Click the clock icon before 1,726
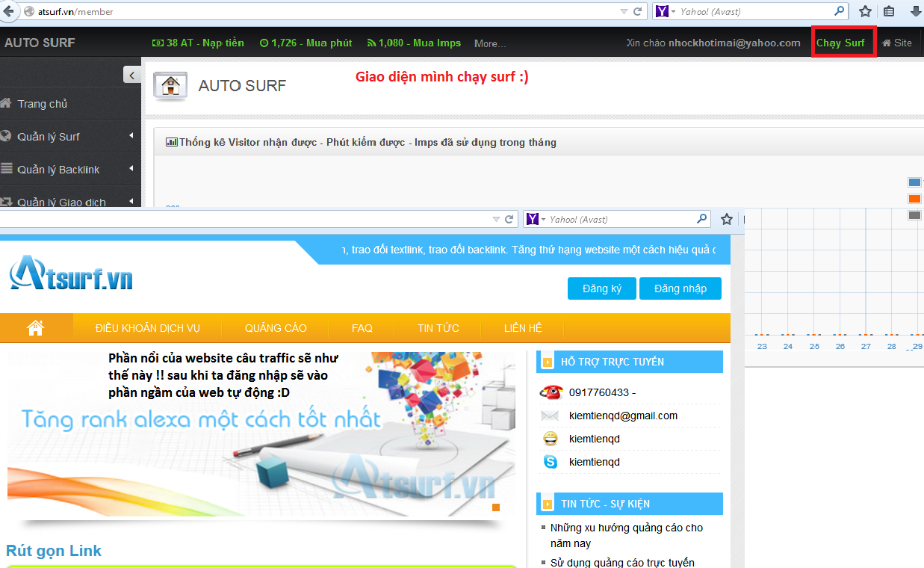 tap(264, 43)
